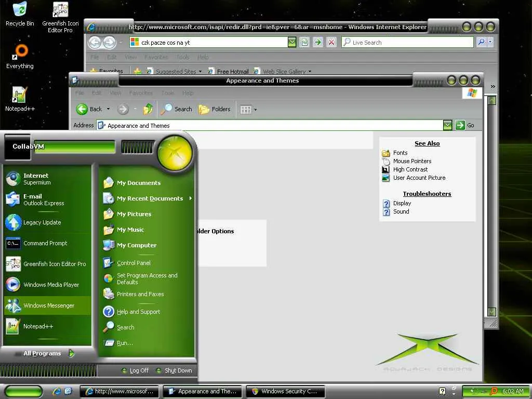
Task: Expand All Programs list
Action: click(48, 353)
